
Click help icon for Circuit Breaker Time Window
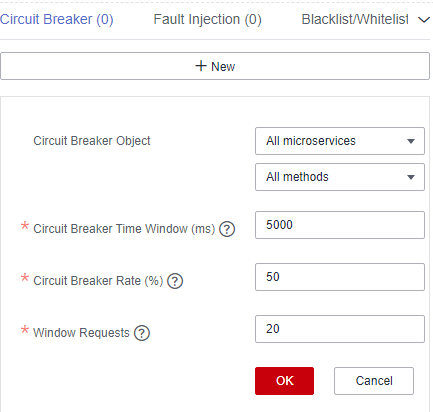(227, 229)
